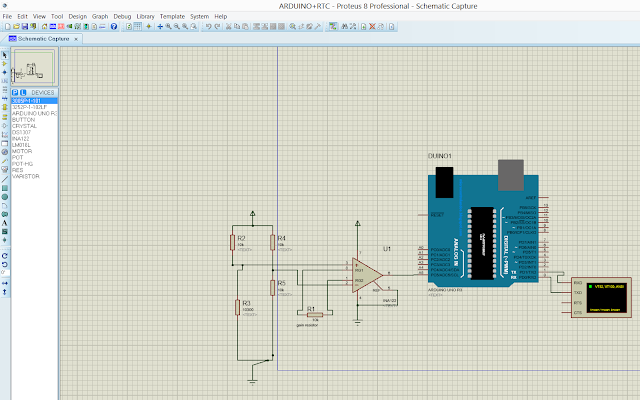
Task: Open Pick parts from libraries icon
Action: pos(292,27)
